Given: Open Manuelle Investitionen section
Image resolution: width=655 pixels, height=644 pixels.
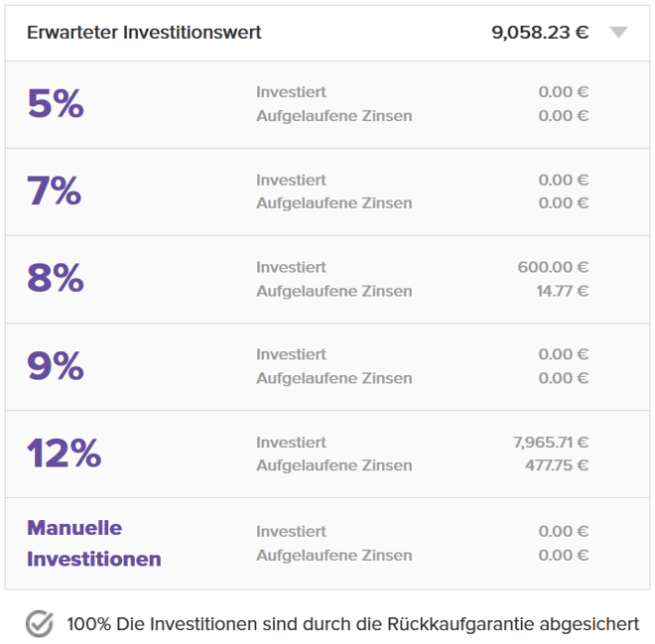Looking at the screenshot, I should 93,543.
